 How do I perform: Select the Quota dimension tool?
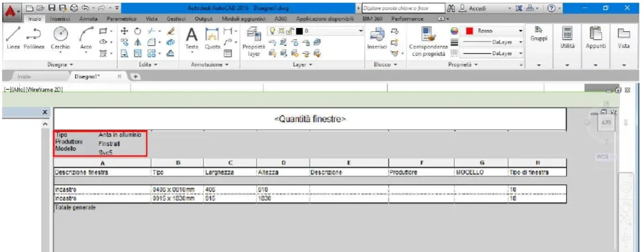point(212,39)
